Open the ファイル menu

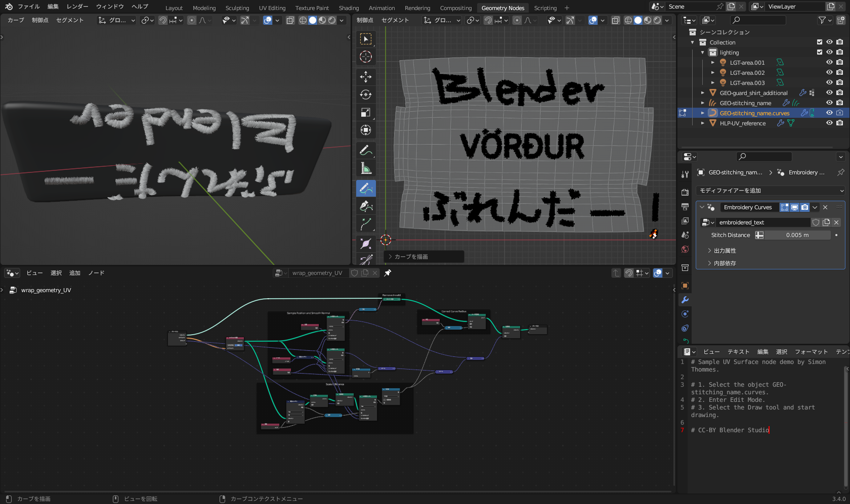[29, 7]
